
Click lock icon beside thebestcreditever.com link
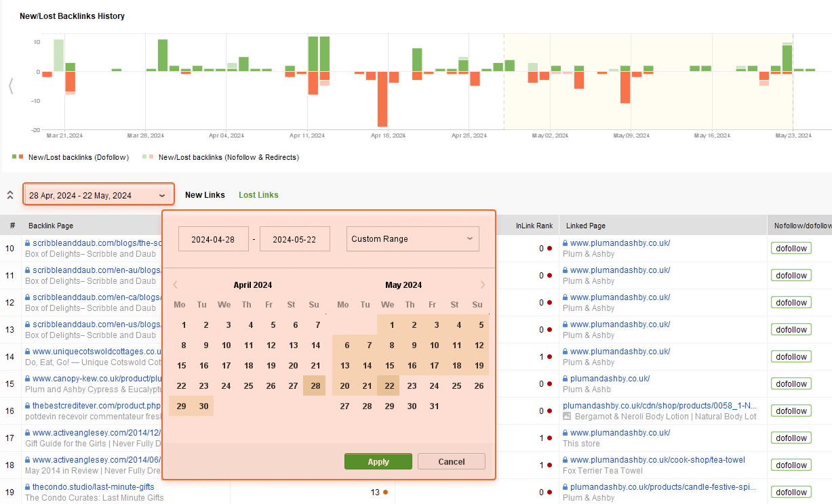28,406
